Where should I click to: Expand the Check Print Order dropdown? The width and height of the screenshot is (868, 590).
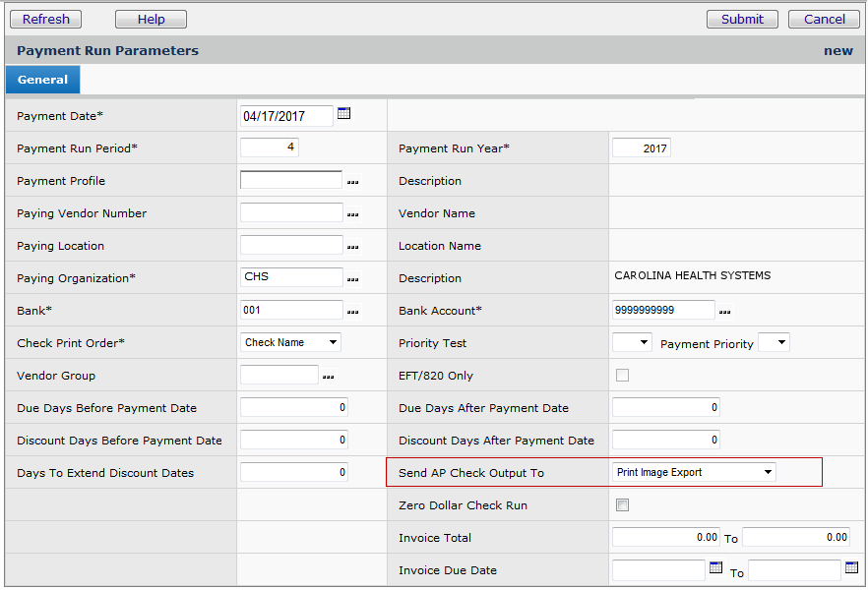[x=291, y=342]
